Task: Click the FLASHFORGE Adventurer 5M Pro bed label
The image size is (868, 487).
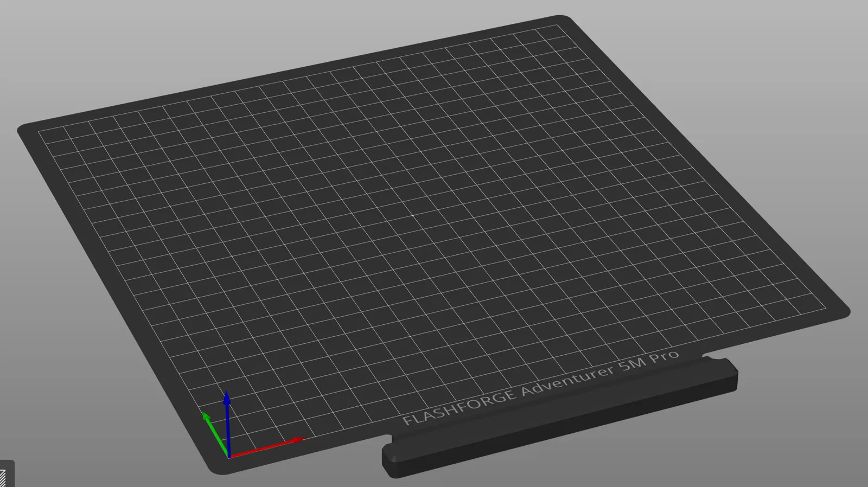Action: 540,387
